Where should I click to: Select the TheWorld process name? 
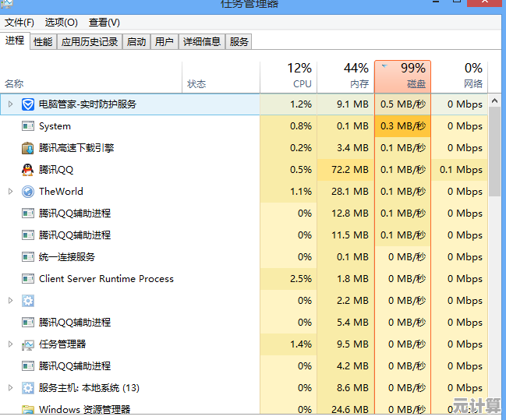[61, 192]
